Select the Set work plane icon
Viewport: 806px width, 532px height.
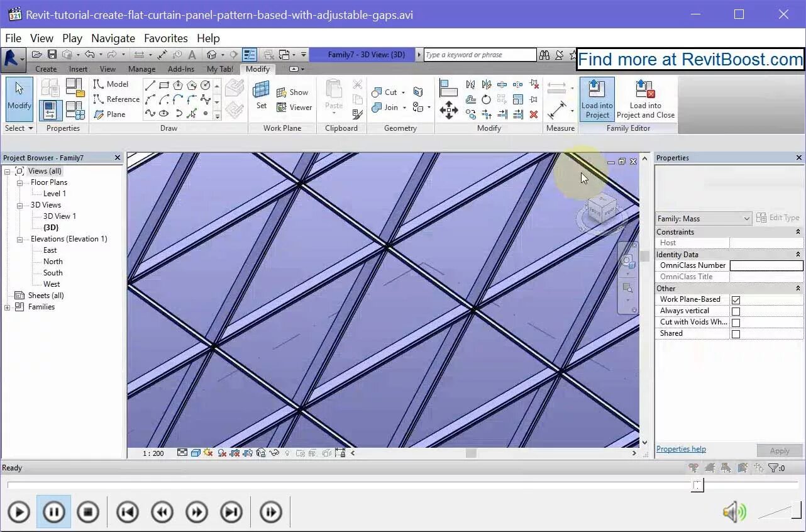point(261,95)
